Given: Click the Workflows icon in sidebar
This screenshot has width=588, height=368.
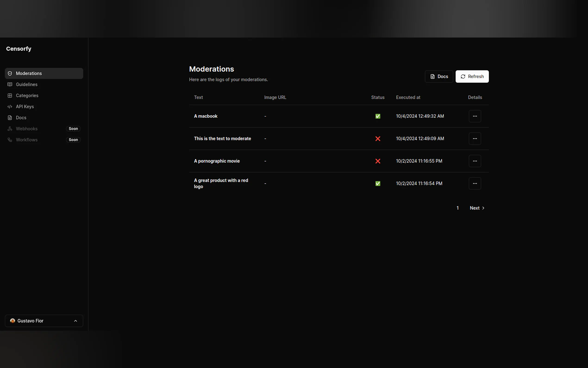Looking at the screenshot, I should click(10, 140).
